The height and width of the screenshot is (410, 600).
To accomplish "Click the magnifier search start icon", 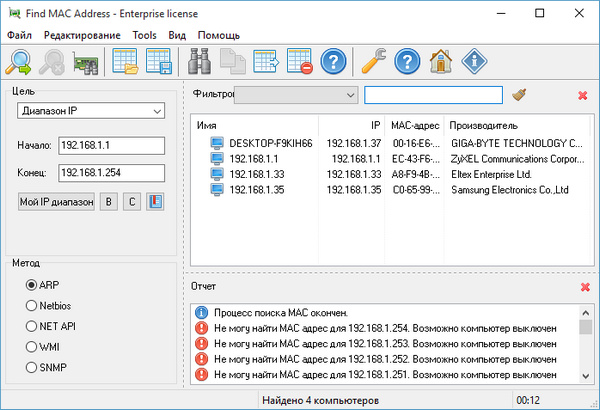I will [19, 62].
